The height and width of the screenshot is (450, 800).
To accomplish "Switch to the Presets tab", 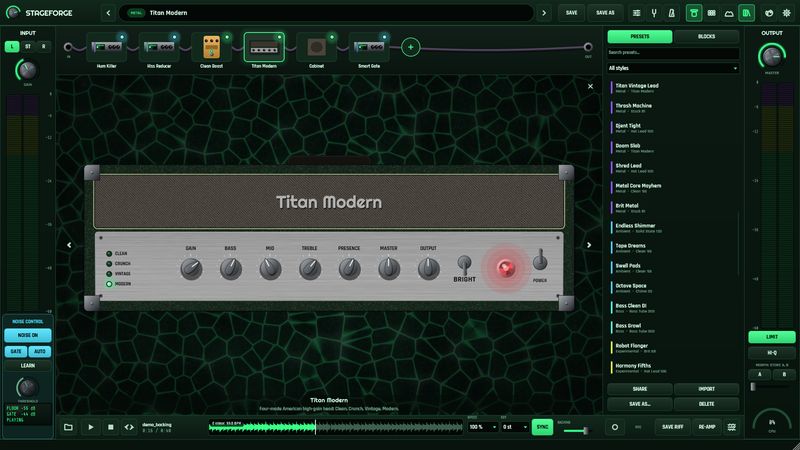I will (640, 36).
